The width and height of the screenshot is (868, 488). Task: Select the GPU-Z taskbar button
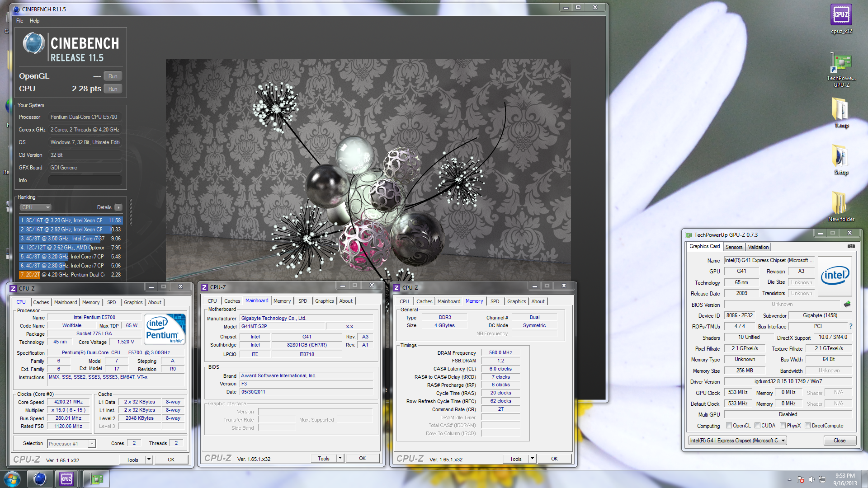pos(96,479)
